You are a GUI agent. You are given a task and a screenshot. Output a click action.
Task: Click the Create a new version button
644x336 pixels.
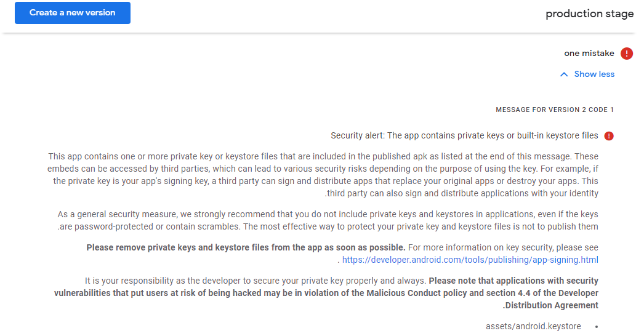pos(73,13)
